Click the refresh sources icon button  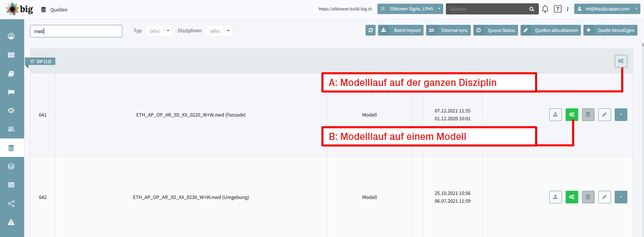370,30
